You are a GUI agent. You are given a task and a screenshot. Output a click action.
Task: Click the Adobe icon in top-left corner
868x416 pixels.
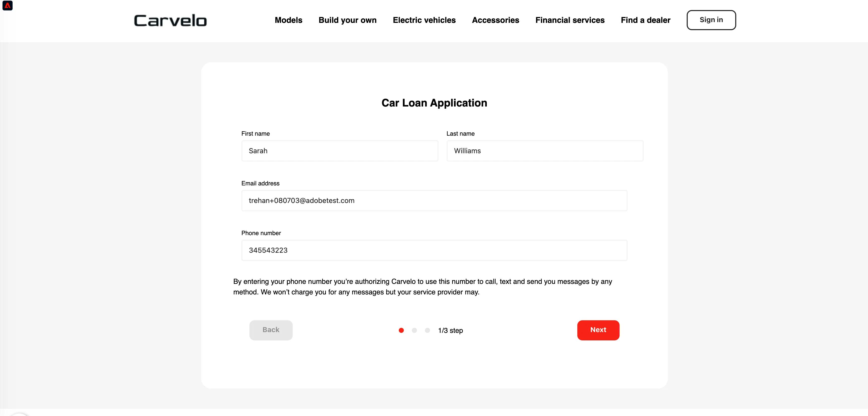coord(7,5)
